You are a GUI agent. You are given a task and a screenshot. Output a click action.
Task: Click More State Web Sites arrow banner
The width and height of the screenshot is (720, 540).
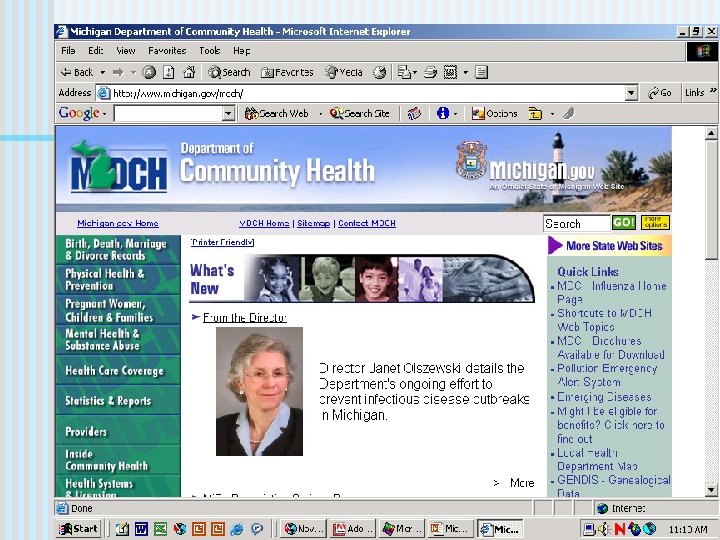[609, 246]
